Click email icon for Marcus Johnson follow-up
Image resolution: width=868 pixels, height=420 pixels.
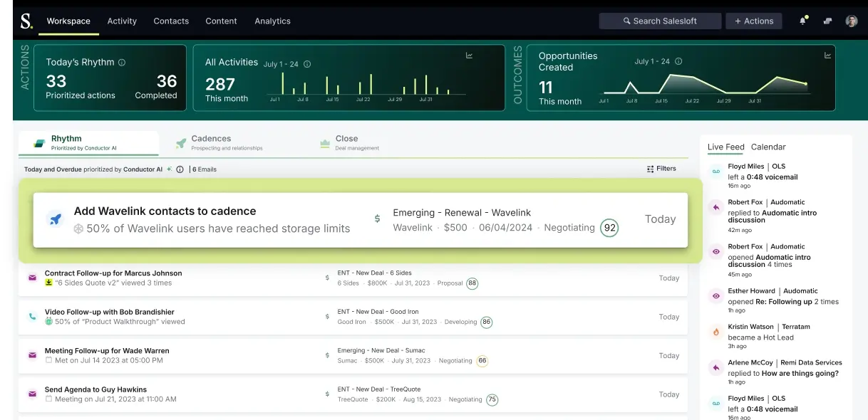pyautogui.click(x=32, y=278)
